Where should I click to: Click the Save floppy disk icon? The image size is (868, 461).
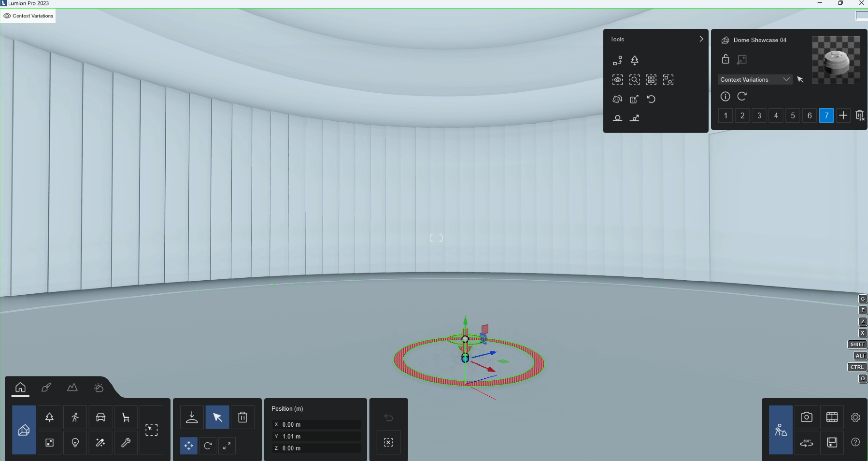[832, 443]
